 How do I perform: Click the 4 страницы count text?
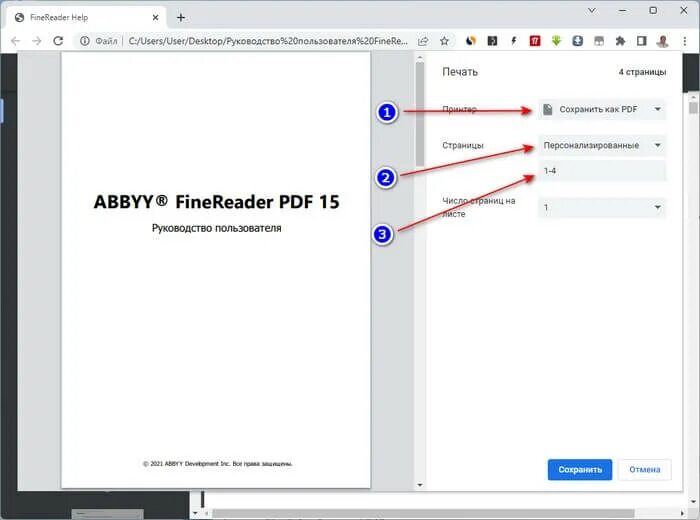pos(642,72)
